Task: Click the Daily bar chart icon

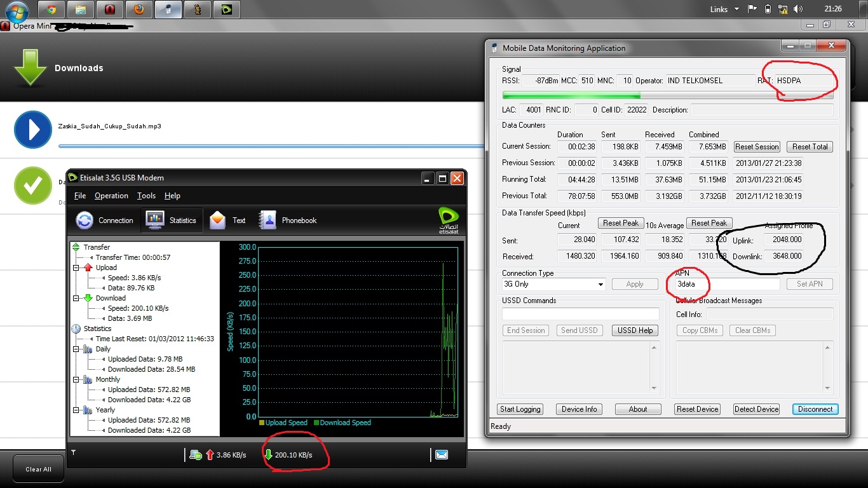Action: (88, 349)
